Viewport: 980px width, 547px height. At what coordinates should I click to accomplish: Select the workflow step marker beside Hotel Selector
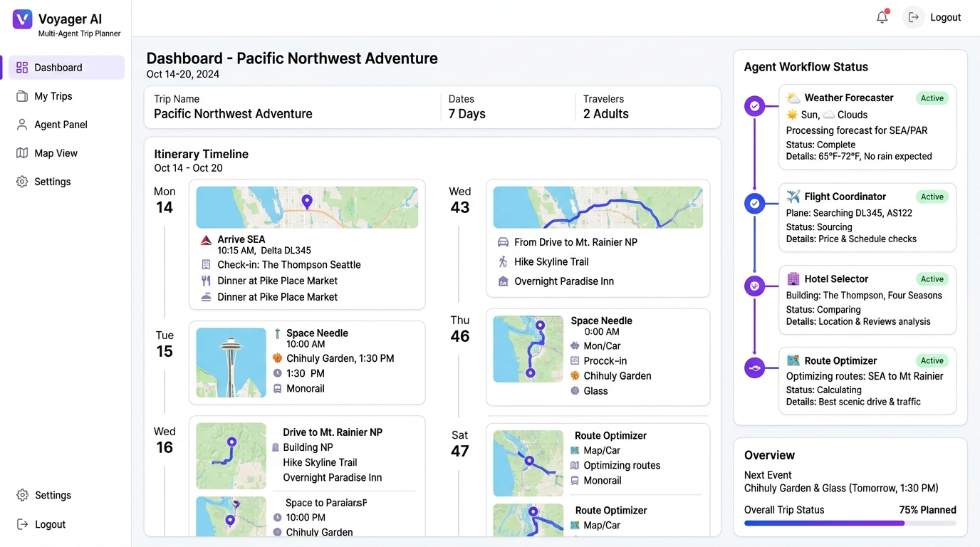[754, 286]
